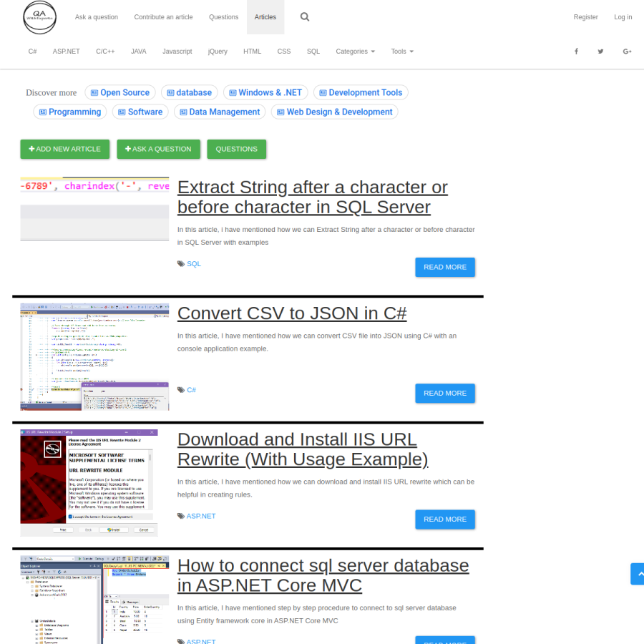Open the IIS URL Rewrite article title
Image resolution: width=644 pixels, height=644 pixels.
click(x=303, y=449)
